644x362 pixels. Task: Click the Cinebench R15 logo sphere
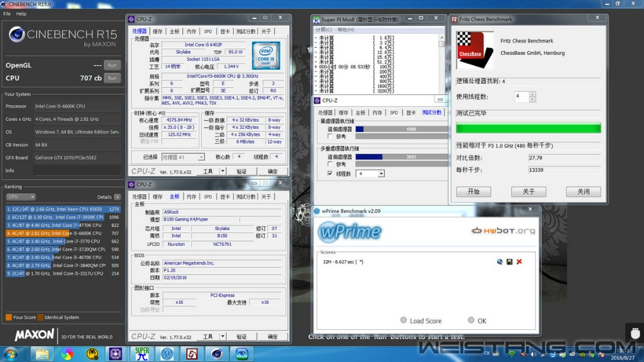17,35
